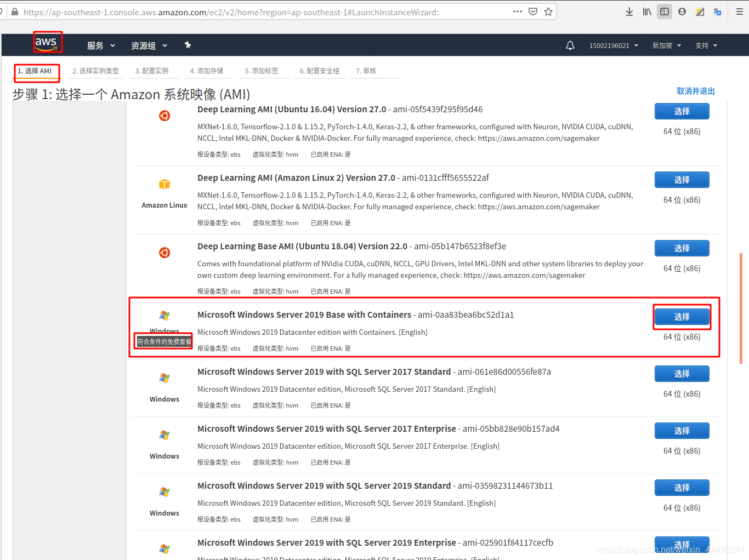Click the pencil-star extension icon in browser toolbar
749x560 pixels.
click(700, 12)
